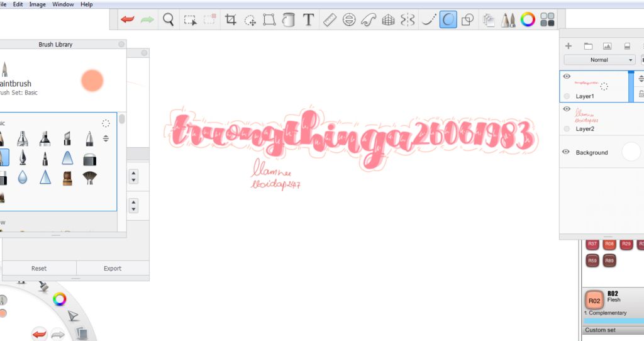
Task: Select the water drop smear brush
Action: 23,177
